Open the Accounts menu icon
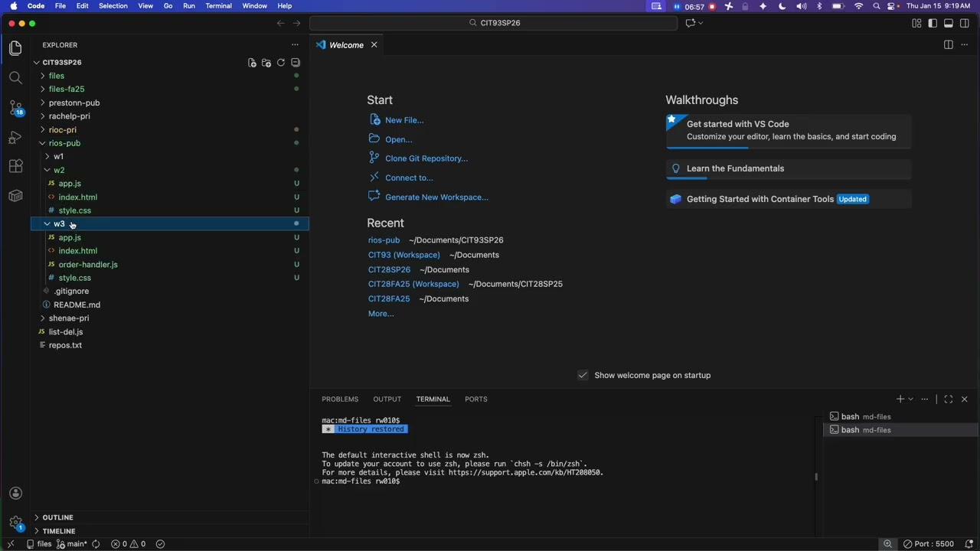980x551 pixels. (x=15, y=494)
